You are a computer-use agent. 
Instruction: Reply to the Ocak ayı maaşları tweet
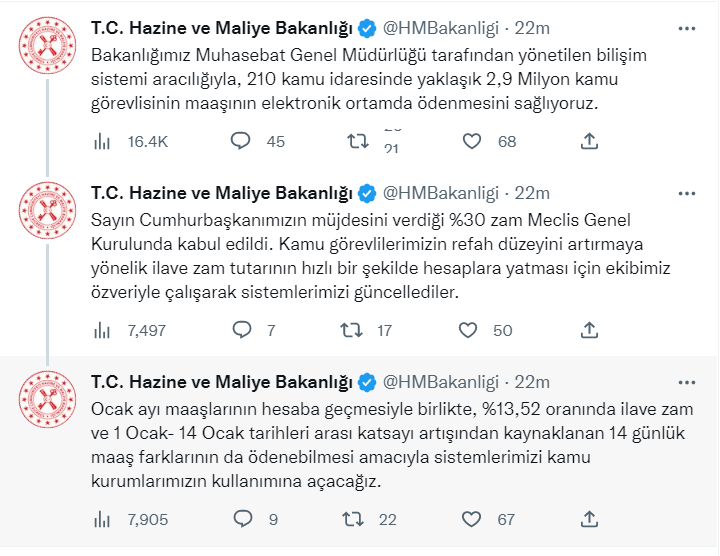tap(241, 519)
